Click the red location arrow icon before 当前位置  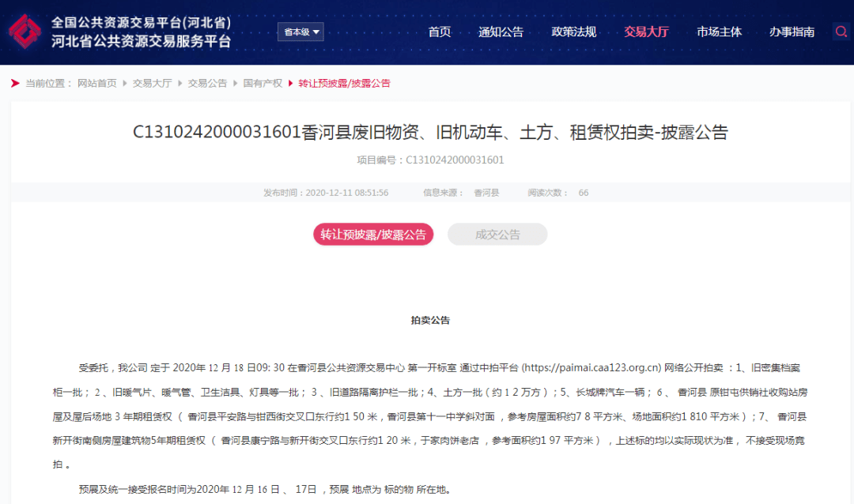point(15,83)
